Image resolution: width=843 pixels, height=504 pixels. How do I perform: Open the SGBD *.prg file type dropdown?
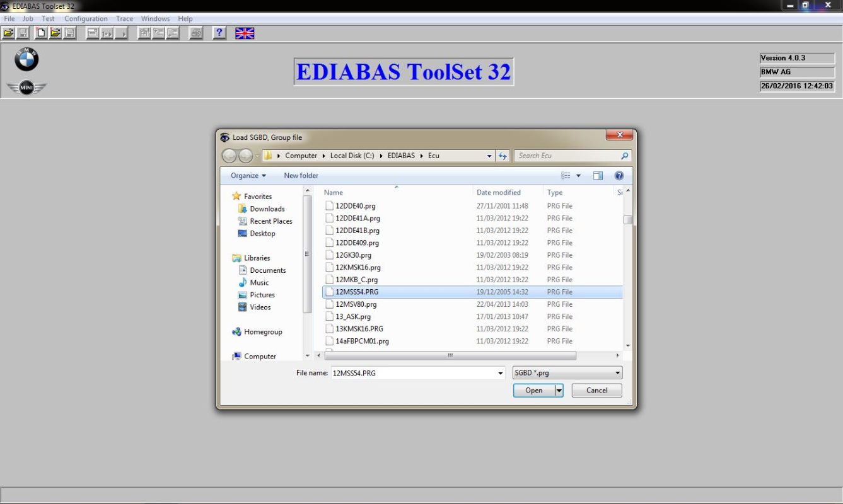point(567,373)
